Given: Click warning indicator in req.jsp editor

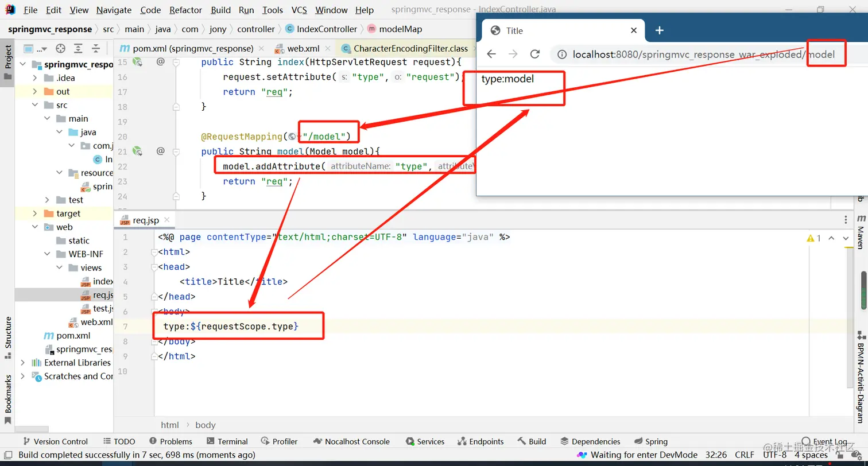Looking at the screenshot, I should tap(814, 238).
